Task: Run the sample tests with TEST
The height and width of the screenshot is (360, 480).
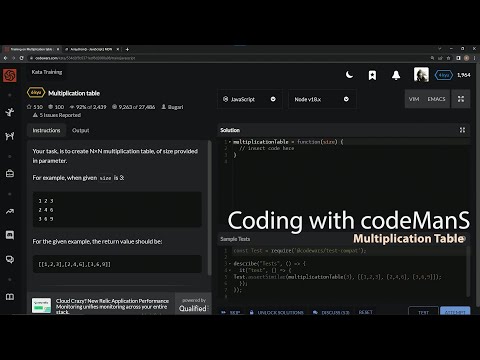Action: [423, 311]
